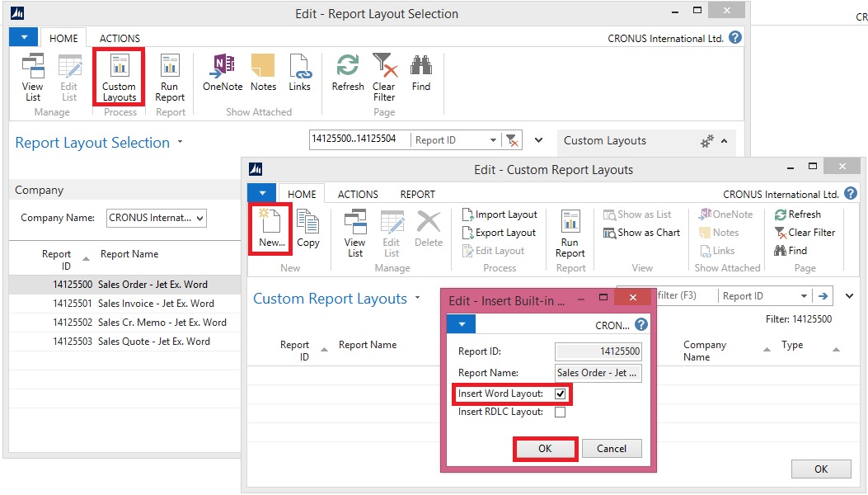Open OneNote from the Show Attached group

[223, 73]
